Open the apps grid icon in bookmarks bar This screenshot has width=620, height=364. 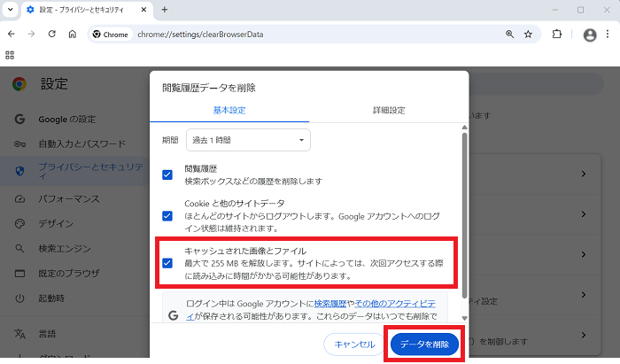click(11, 55)
